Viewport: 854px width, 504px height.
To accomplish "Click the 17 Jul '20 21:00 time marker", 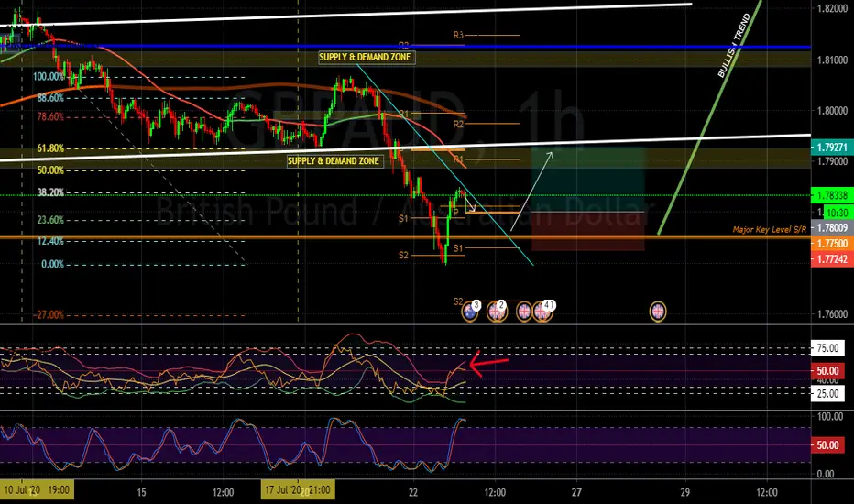I will click(x=298, y=490).
